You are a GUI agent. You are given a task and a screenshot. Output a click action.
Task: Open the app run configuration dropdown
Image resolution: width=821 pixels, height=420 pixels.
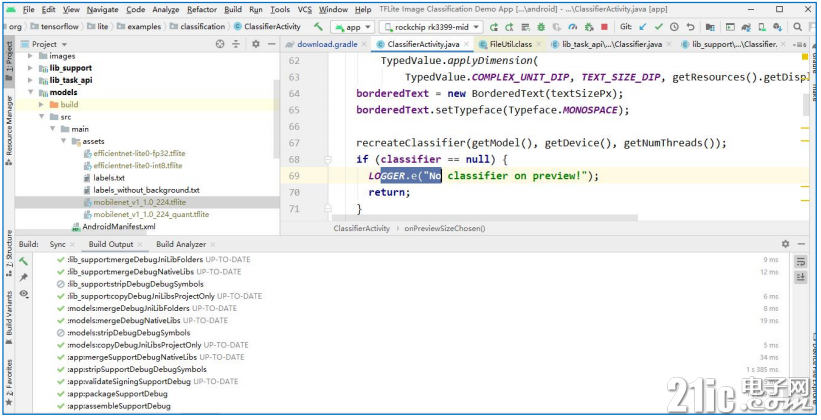[x=353, y=27]
